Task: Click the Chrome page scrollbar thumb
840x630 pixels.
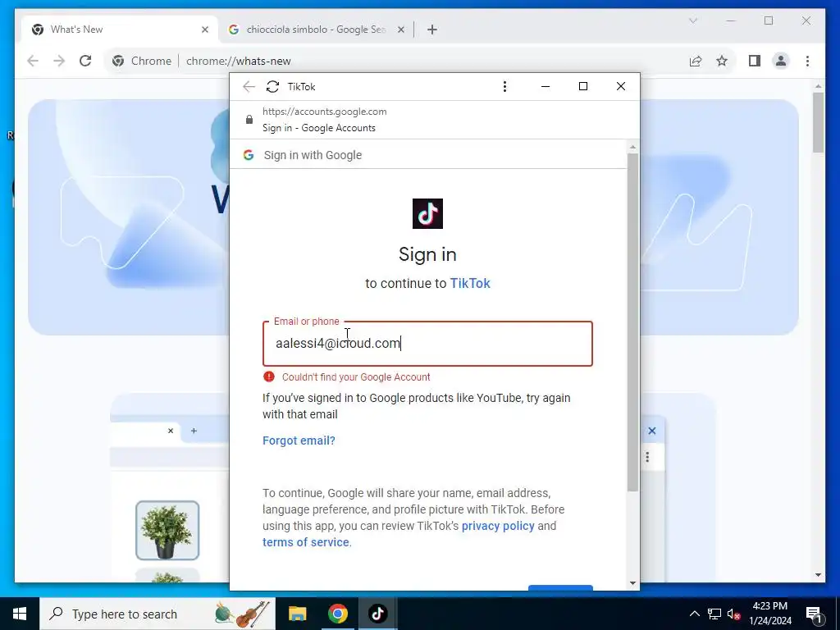Action: coord(818,122)
